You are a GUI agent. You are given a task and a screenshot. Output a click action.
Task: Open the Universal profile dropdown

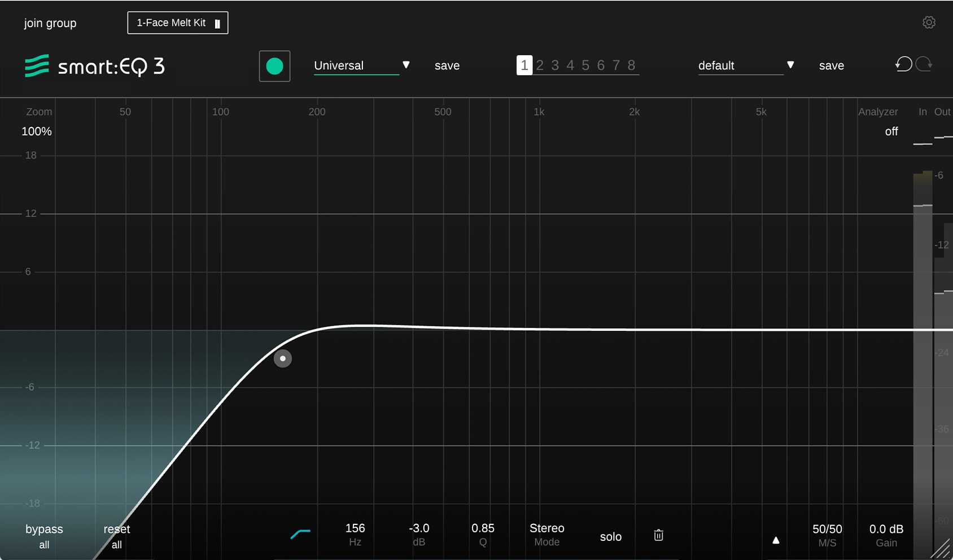point(360,65)
